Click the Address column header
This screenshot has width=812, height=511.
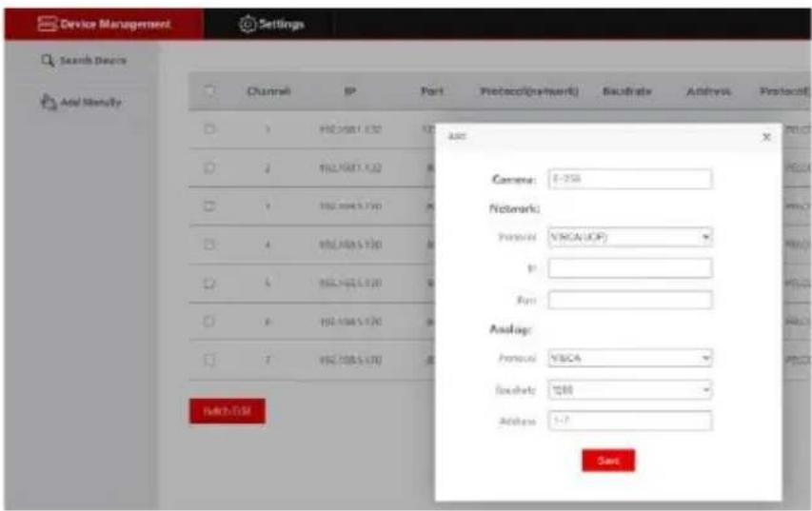coord(708,91)
